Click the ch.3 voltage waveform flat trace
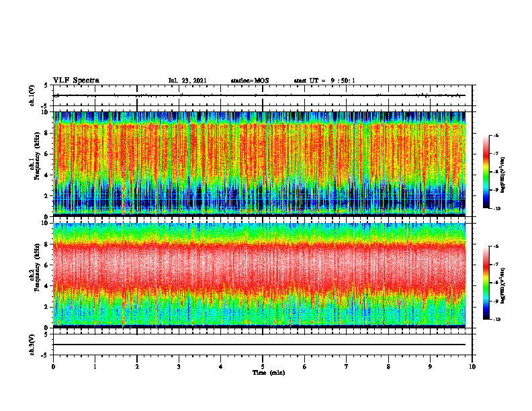Screen dimensions: 532x411 [259, 345]
